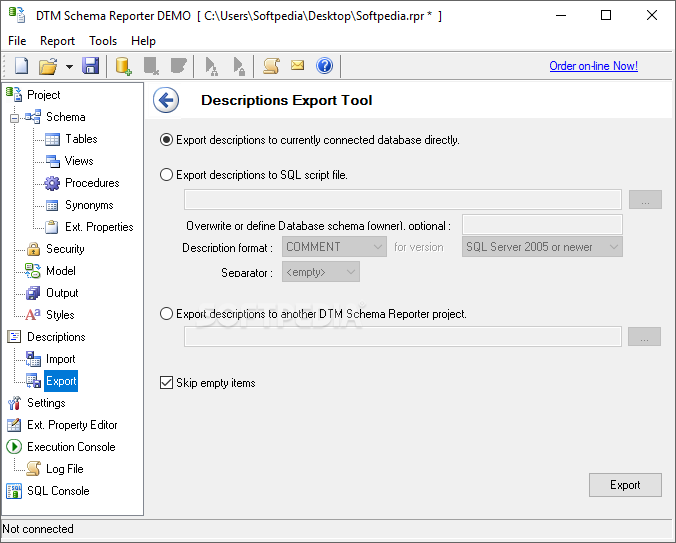
Task: Collapse the Schema tree node
Action: click(14, 118)
